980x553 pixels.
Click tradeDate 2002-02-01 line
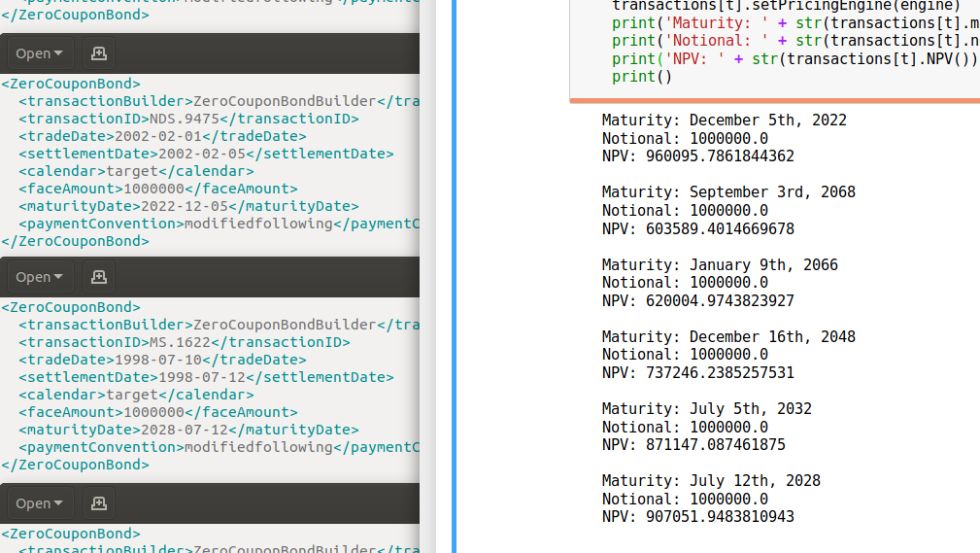click(x=162, y=136)
